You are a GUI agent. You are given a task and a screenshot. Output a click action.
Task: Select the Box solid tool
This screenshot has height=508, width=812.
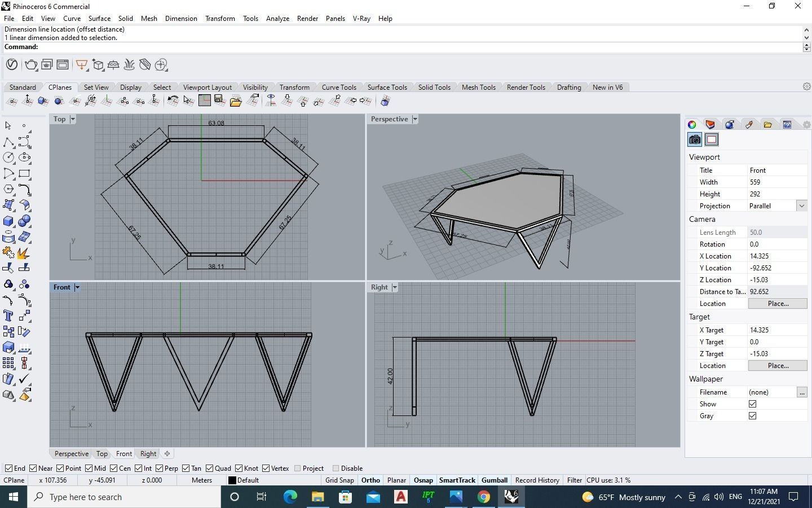pyautogui.click(x=8, y=221)
